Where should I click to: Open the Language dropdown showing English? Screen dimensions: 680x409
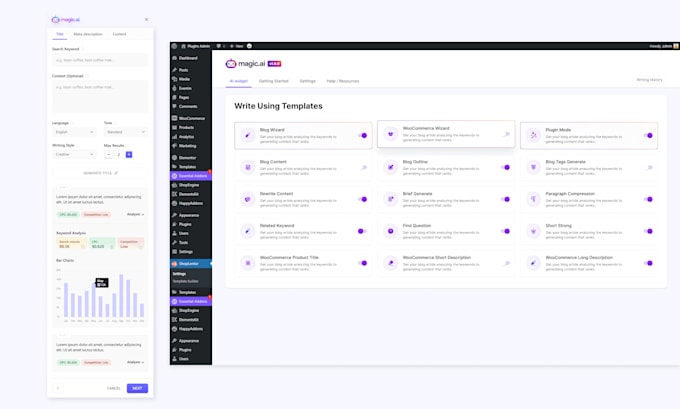point(74,132)
